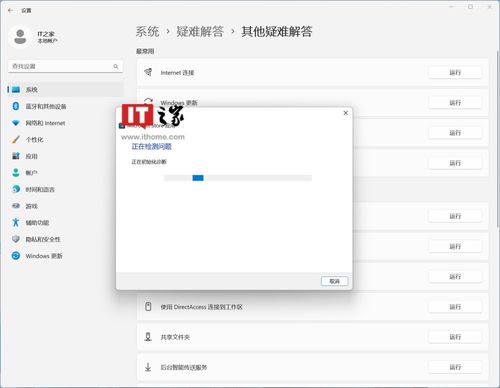Select 系统 in the sidebar

coord(65,90)
